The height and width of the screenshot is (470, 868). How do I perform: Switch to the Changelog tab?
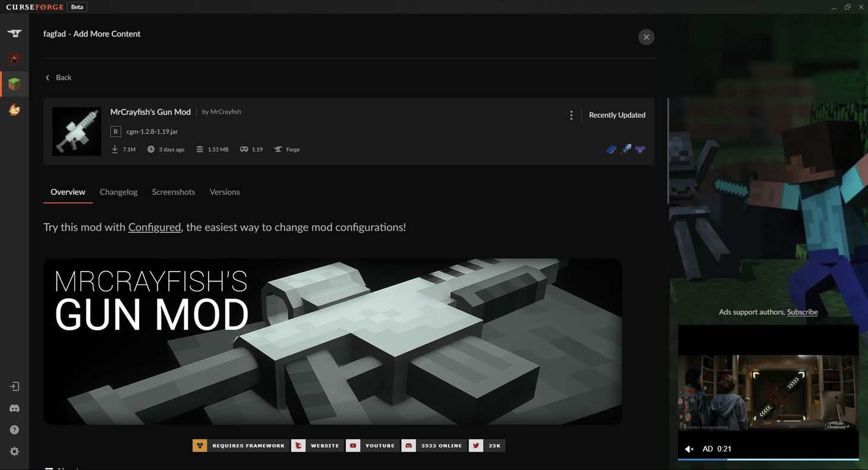pyautogui.click(x=118, y=191)
